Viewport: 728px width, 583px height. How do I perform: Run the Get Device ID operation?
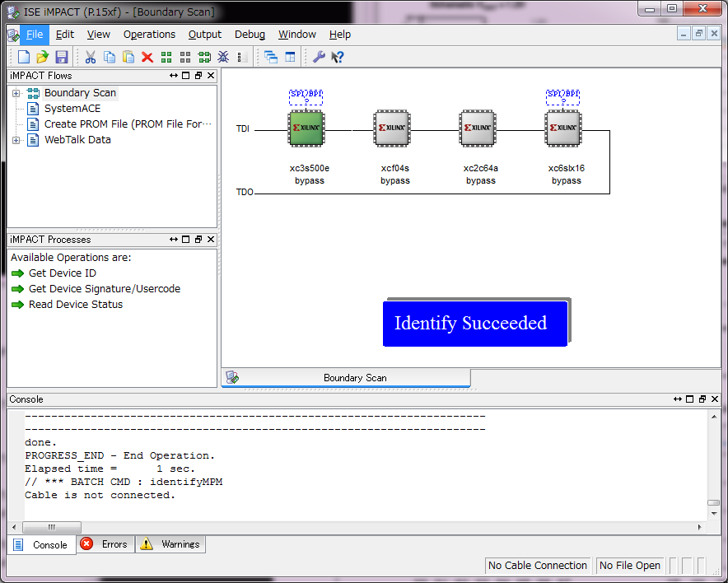(62, 273)
